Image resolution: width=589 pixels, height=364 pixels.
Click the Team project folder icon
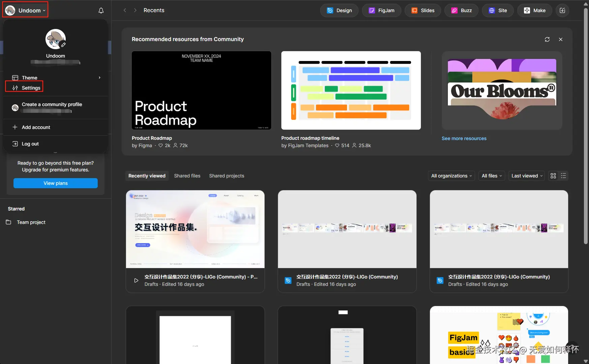9,222
